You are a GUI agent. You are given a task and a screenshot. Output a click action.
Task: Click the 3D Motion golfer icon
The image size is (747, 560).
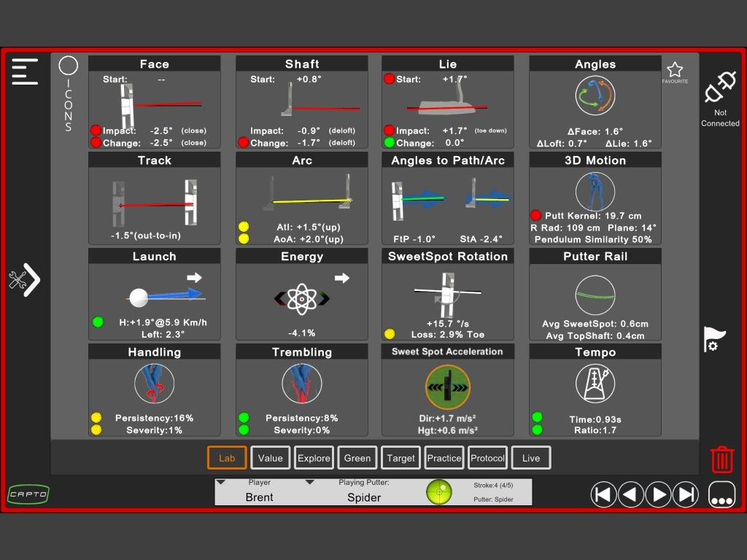pyautogui.click(x=595, y=192)
